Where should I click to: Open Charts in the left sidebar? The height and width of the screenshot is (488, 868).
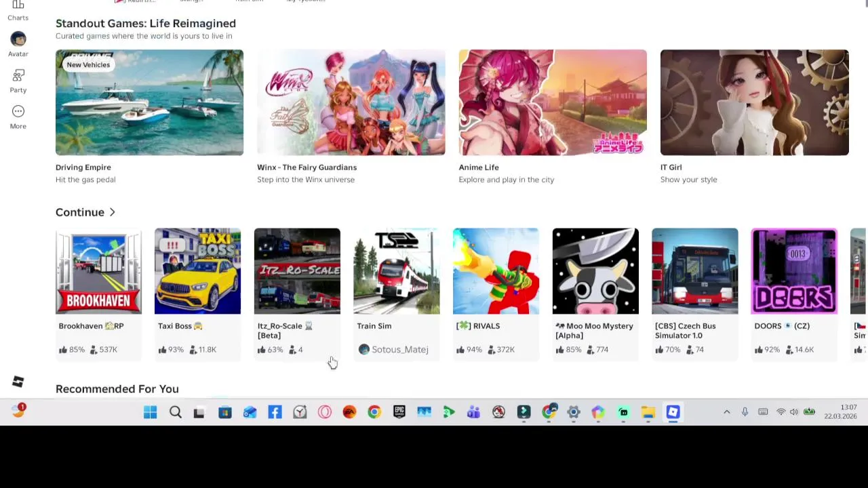click(18, 11)
